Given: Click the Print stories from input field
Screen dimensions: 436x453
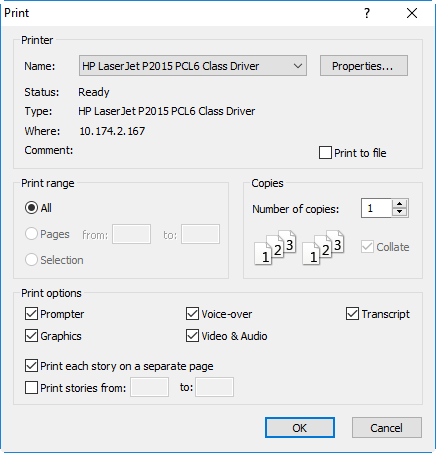Looking at the screenshot, I should click(x=149, y=387).
